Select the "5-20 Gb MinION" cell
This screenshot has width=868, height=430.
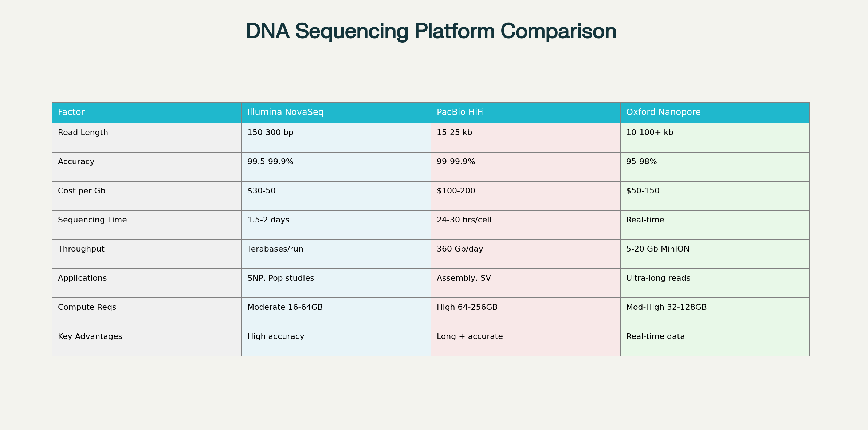pyautogui.click(x=657, y=249)
